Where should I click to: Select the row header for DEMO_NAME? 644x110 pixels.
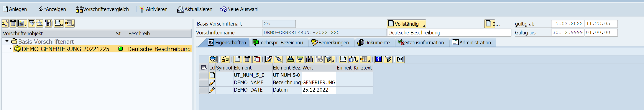(x=204, y=82)
